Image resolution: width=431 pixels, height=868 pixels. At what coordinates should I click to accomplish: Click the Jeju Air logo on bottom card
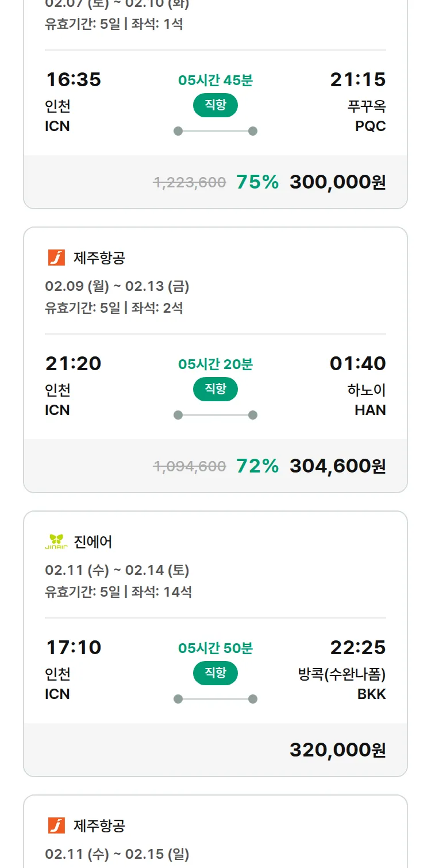tap(56, 825)
